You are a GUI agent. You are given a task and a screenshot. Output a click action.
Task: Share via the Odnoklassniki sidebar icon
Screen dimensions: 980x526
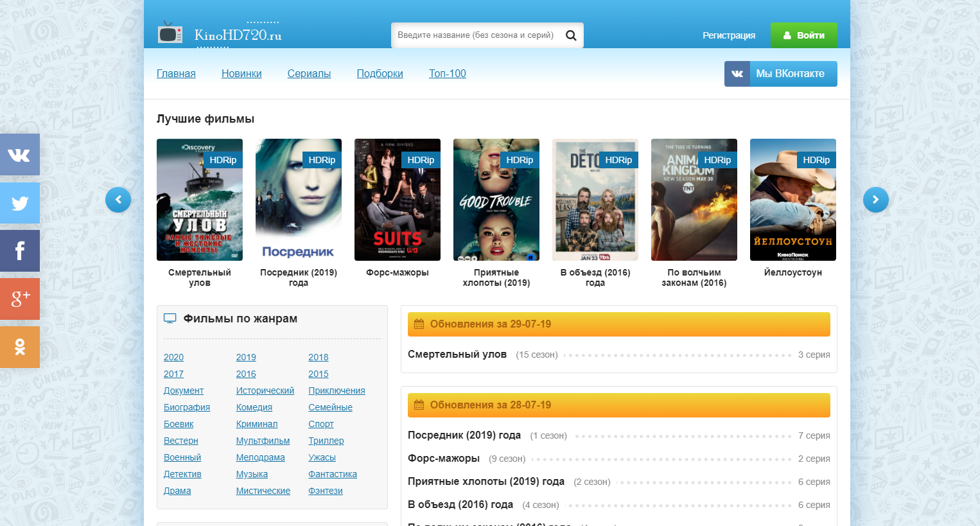(20, 347)
